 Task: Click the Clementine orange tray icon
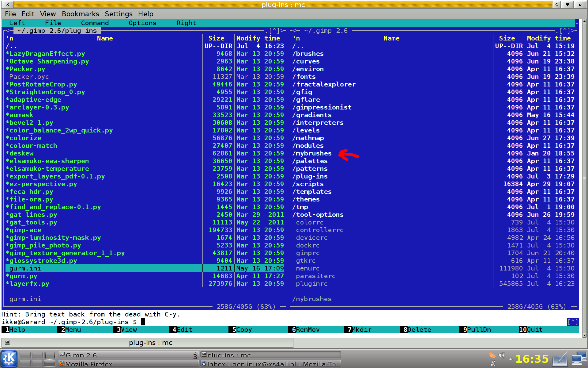492,355
